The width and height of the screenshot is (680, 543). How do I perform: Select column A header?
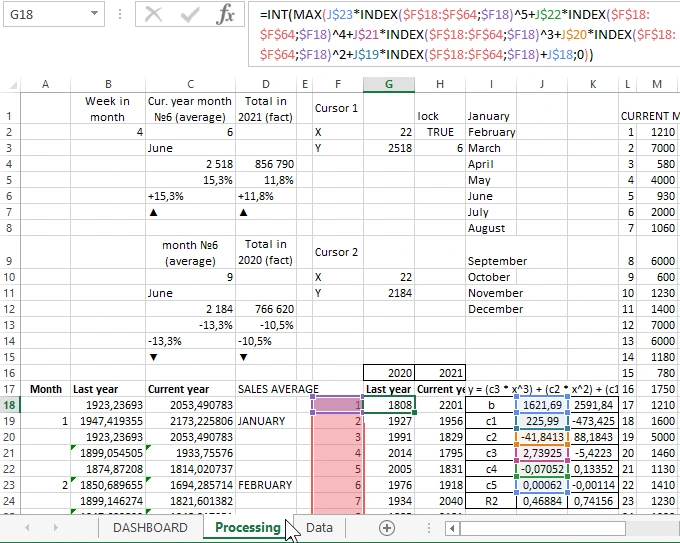click(x=45, y=85)
